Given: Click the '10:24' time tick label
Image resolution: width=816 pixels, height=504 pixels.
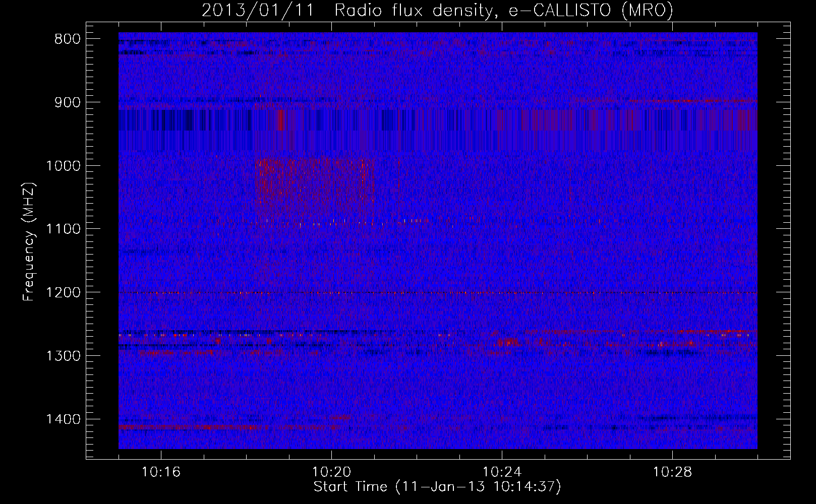Looking at the screenshot, I should pos(502,472).
